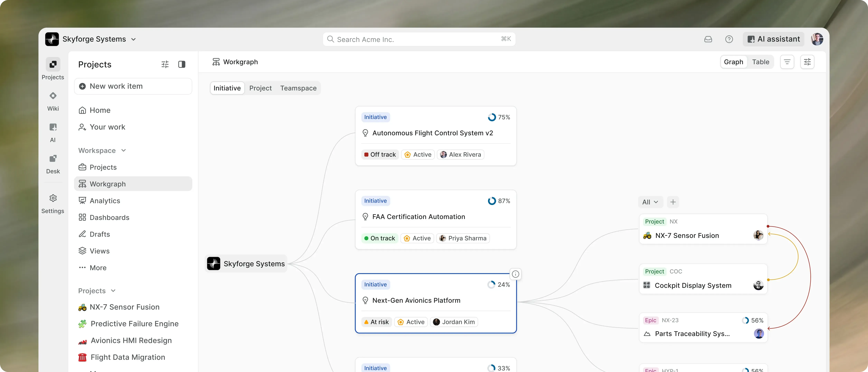Click Alex Rivera owner chip
The width and height of the screenshot is (868, 372).
tap(461, 155)
